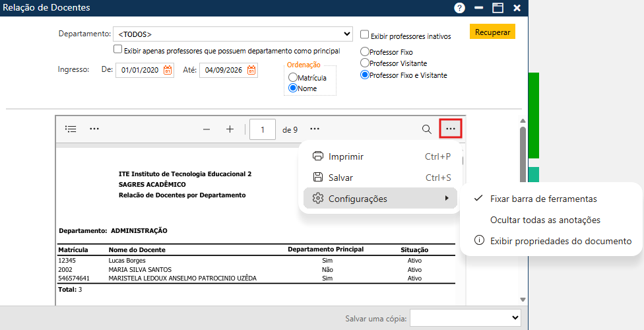Select the Professor Fixo radio option
This screenshot has height=330, width=644.
[x=364, y=51]
